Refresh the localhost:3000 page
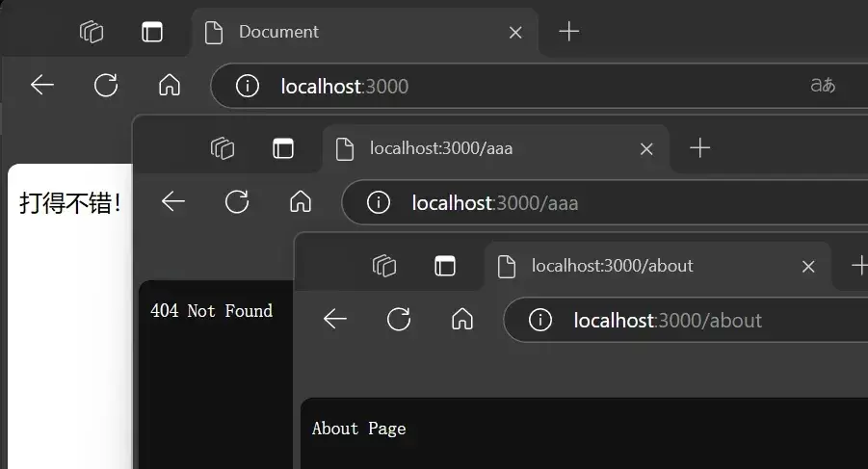This screenshot has height=469, width=868. [106, 86]
